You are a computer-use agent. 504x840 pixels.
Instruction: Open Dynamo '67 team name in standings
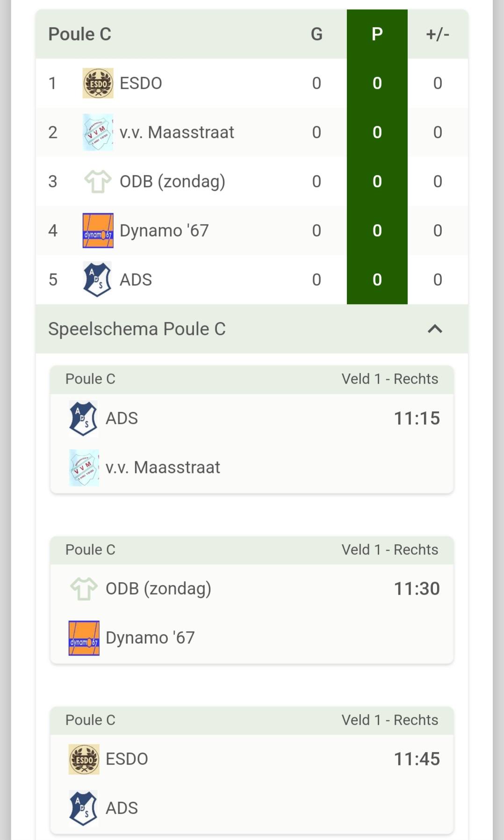164,231
